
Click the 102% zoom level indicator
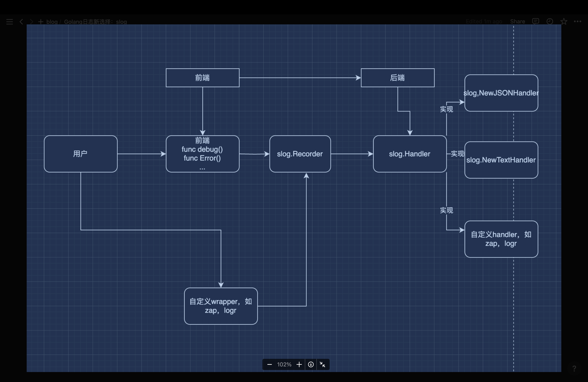click(x=284, y=364)
